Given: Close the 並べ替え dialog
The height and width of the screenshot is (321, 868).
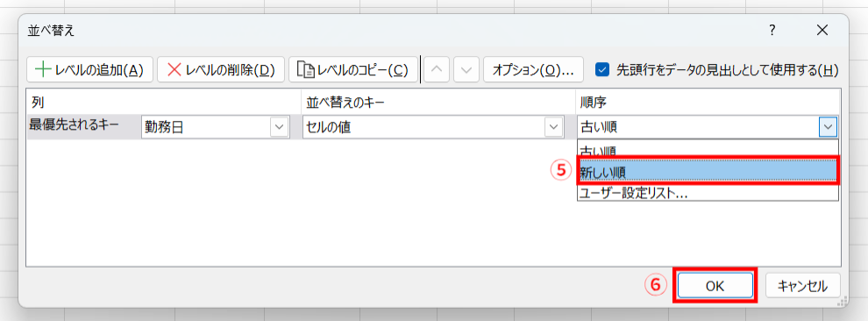Looking at the screenshot, I should point(822,31).
